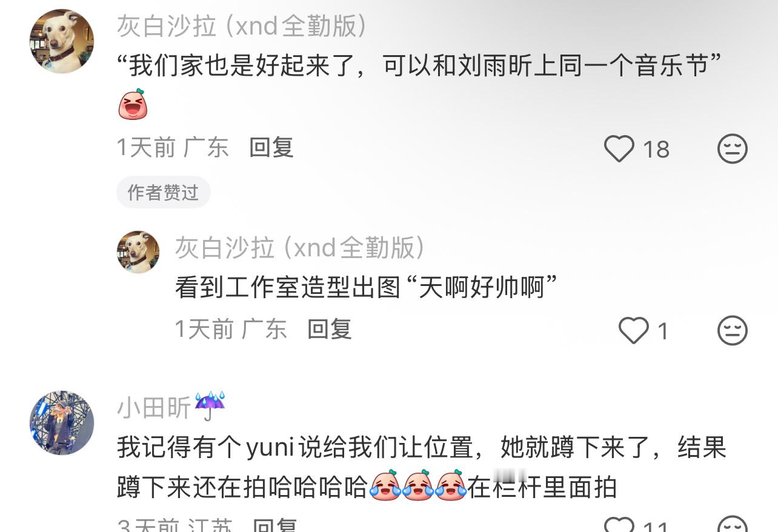Viewport: 778px width, 532px height.
Task: Reply to the first comment from 广东
Action: [271, 147]
